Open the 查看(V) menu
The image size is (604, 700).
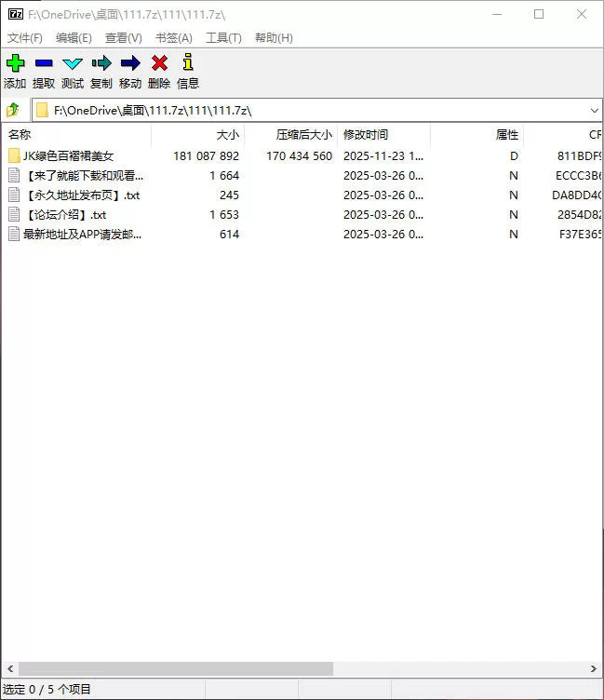pyautogui.click(x=123, y=38)
